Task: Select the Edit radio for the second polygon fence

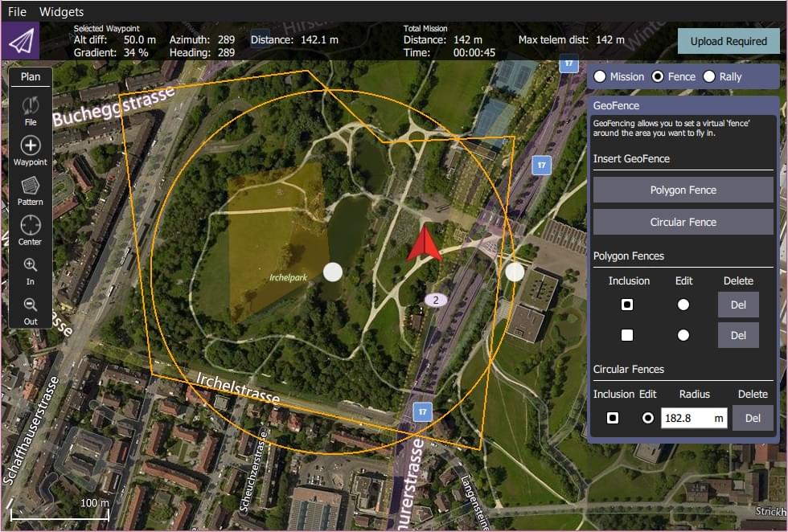Action: coord(683,335)
